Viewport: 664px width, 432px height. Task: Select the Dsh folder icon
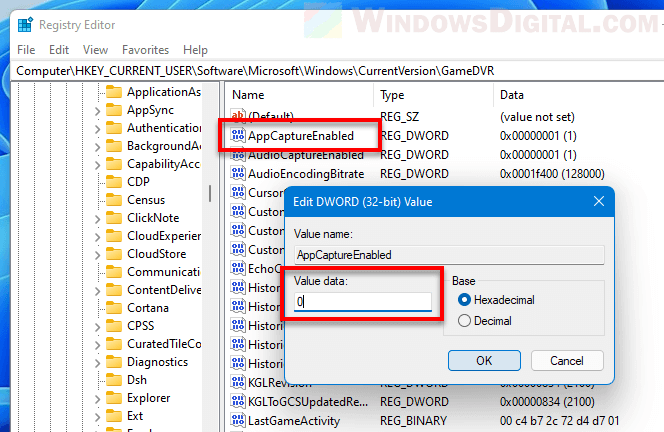[114, 380]
